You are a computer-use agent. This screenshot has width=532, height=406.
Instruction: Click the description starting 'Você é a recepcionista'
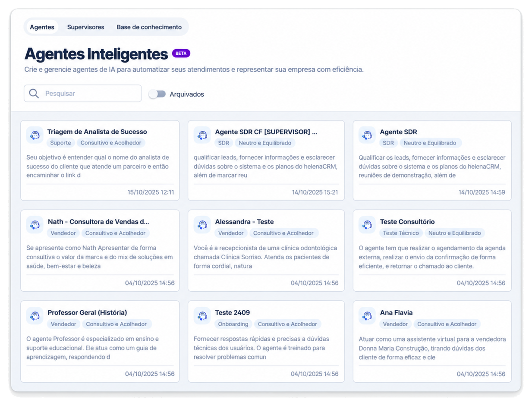pos(265,257)
